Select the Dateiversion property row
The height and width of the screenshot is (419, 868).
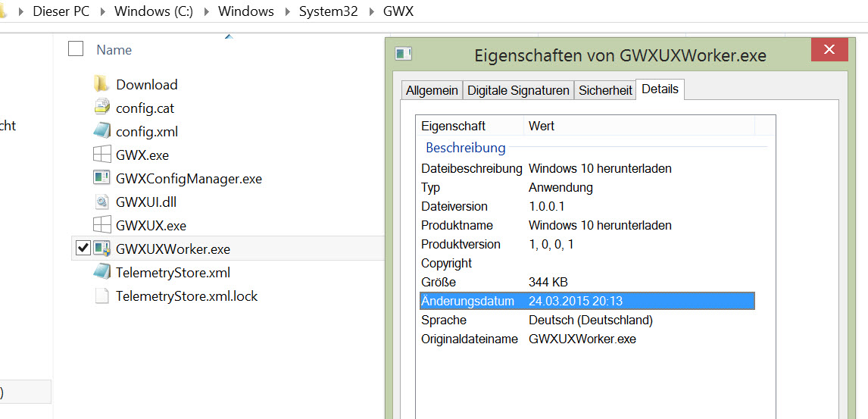587,206
